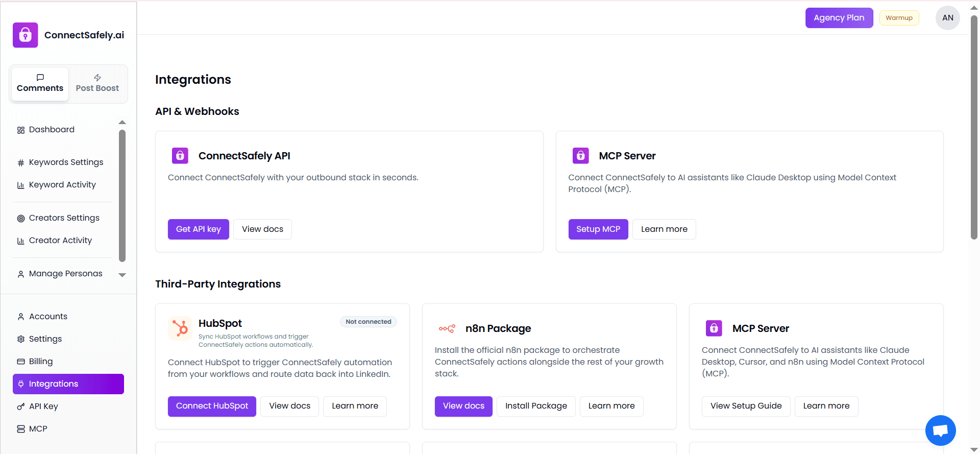Click the lock icon in the Third-Party MCP Server card
The height and width of the screenshot is (454, 980).
[x=714, y=328]
